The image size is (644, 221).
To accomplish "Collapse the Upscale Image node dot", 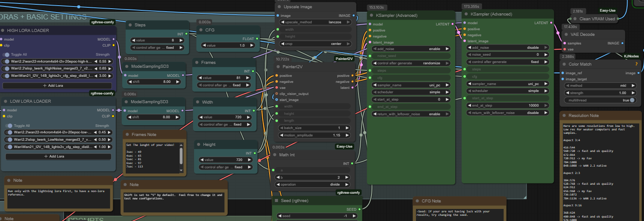I will coord(279,7).
